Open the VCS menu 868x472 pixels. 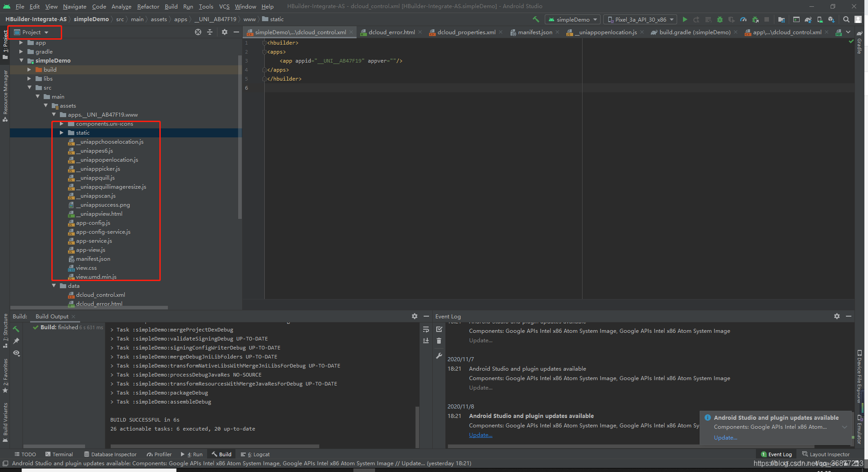224,6
